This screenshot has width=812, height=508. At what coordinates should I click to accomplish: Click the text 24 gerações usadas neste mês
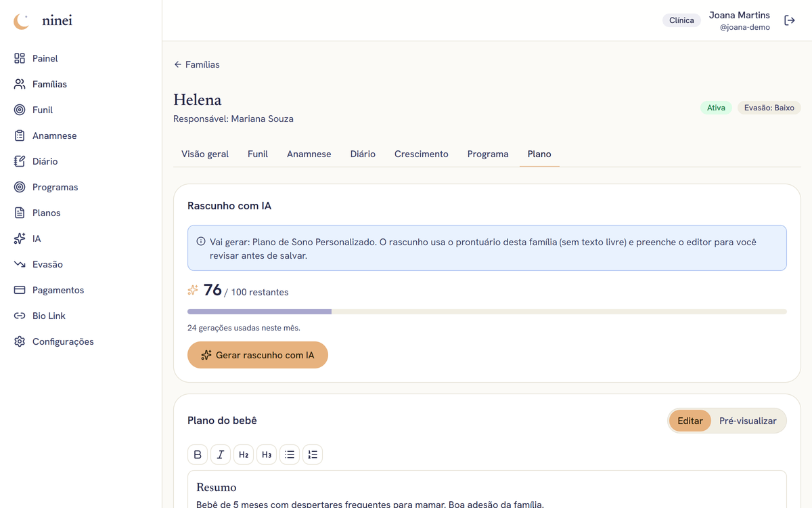(244, 328)
